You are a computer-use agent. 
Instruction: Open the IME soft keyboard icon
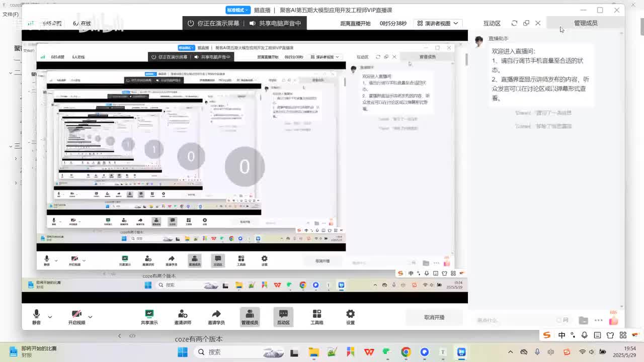pyautogui.click(x=598, y=335)
